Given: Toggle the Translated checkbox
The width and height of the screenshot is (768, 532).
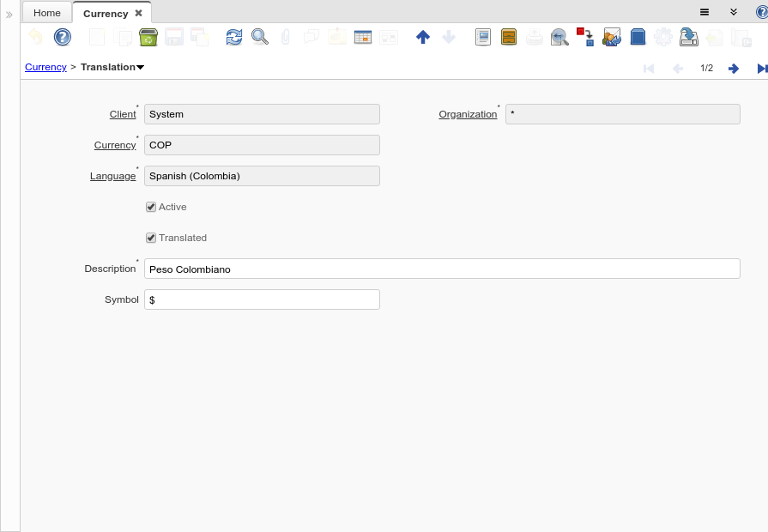Looking at the screenshot, I should tap(151, 238).
